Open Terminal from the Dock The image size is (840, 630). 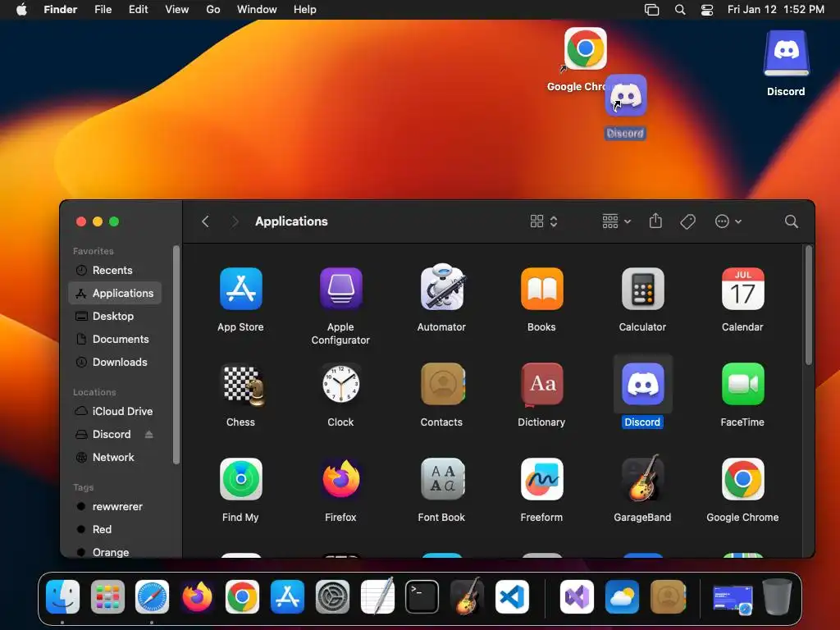(422, 597)
